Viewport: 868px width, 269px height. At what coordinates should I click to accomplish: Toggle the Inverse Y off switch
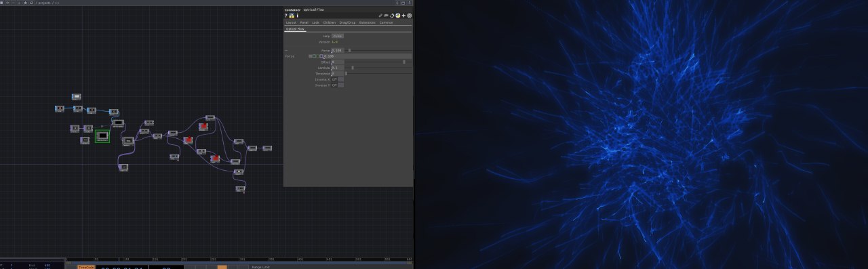340,85
